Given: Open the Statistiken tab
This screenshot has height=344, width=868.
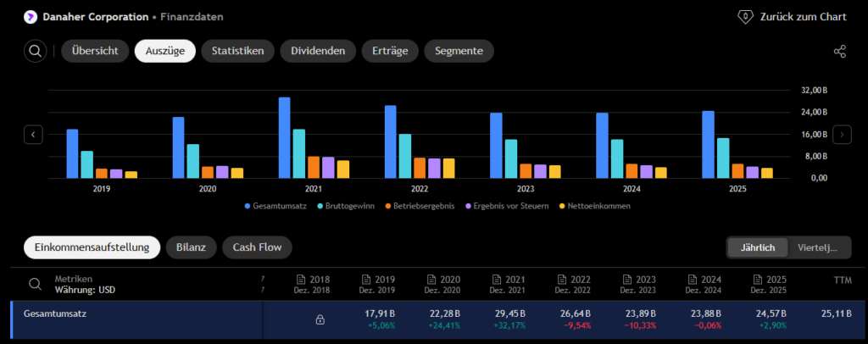Looking at the screenshot, I should coord(237,51).
